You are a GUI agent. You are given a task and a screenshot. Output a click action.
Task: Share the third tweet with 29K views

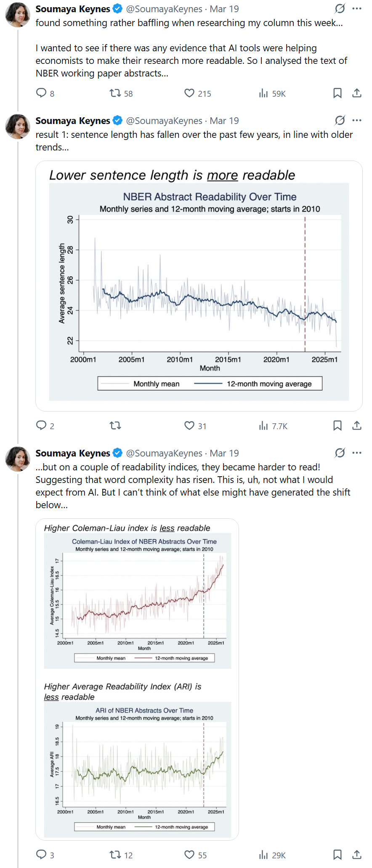(x=357, y=855)
